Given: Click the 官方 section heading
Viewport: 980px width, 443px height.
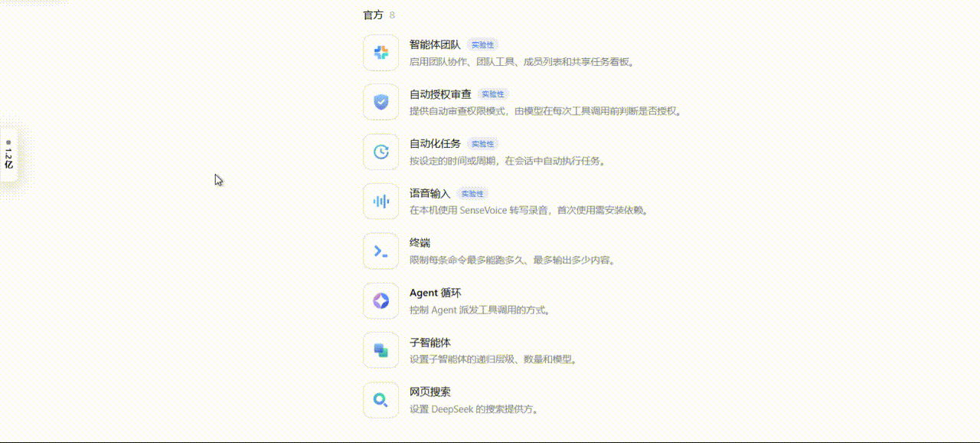Looking at the screenshot, I should [373, 15].
